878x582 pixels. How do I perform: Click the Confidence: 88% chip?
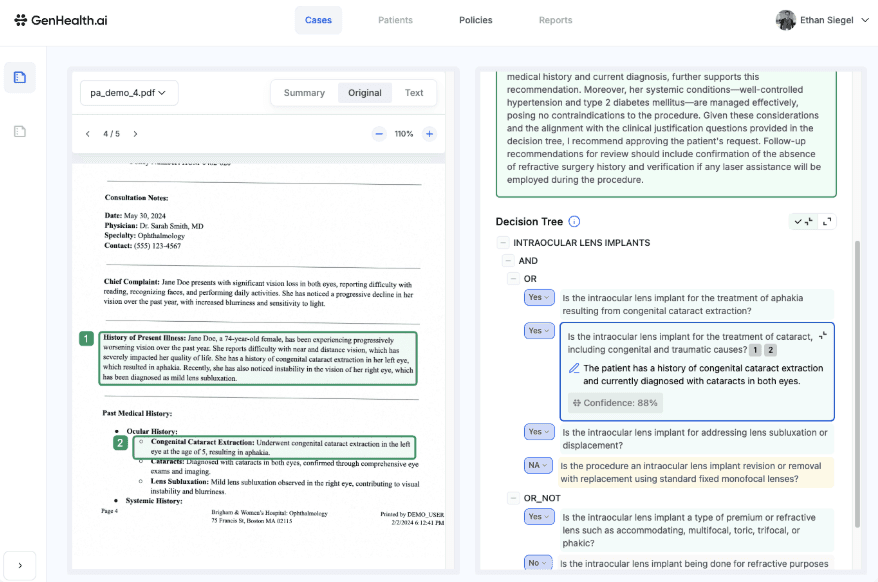[615, 403]
